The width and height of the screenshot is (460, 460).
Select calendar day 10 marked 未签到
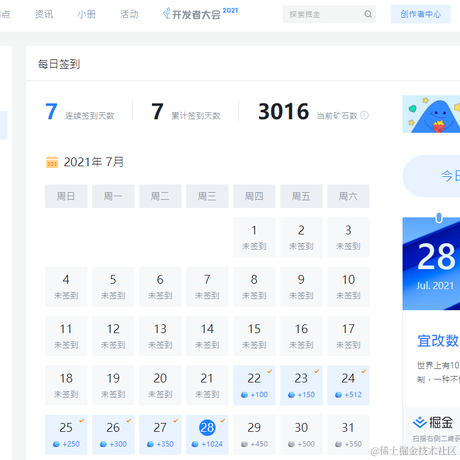(x=348, y=287)
